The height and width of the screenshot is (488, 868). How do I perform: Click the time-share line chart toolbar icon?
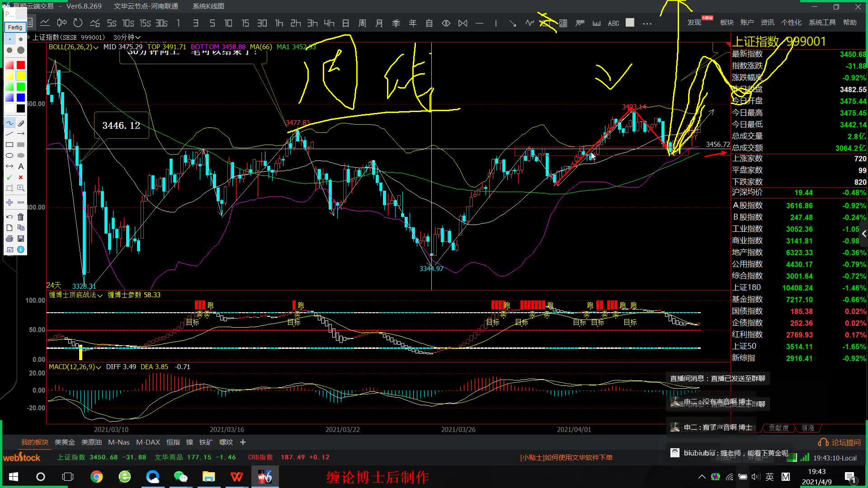45,23
